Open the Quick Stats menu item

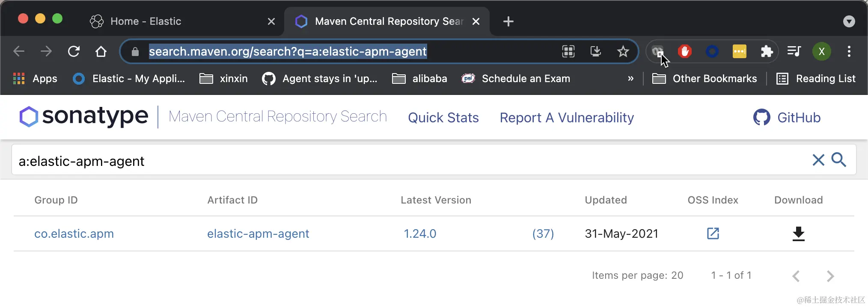pyautogui.click(x=443, y=118)
